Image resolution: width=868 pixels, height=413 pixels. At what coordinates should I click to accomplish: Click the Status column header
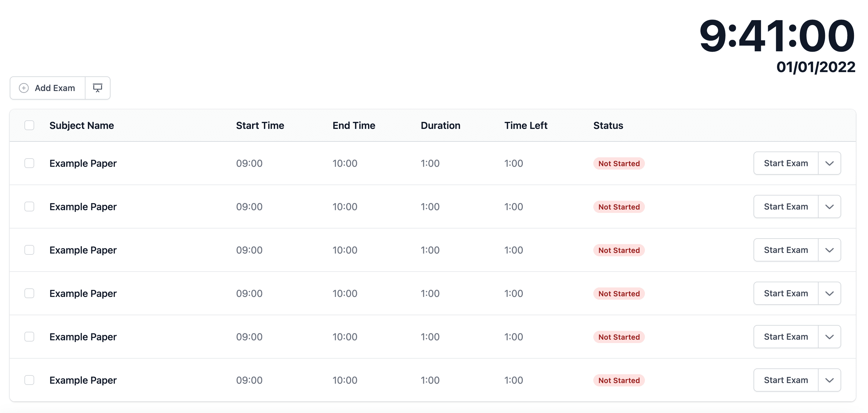(x=608, y=126)
